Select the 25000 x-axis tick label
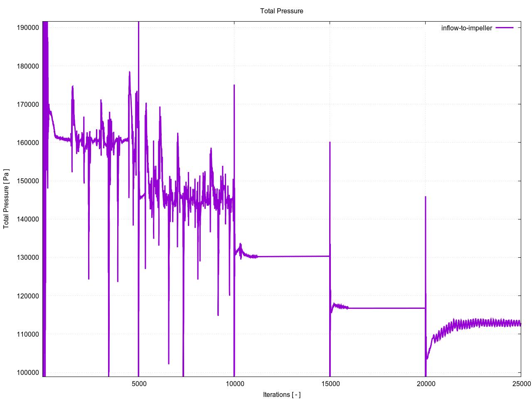The width and height of the screenshot is (532, 399). 521,384
